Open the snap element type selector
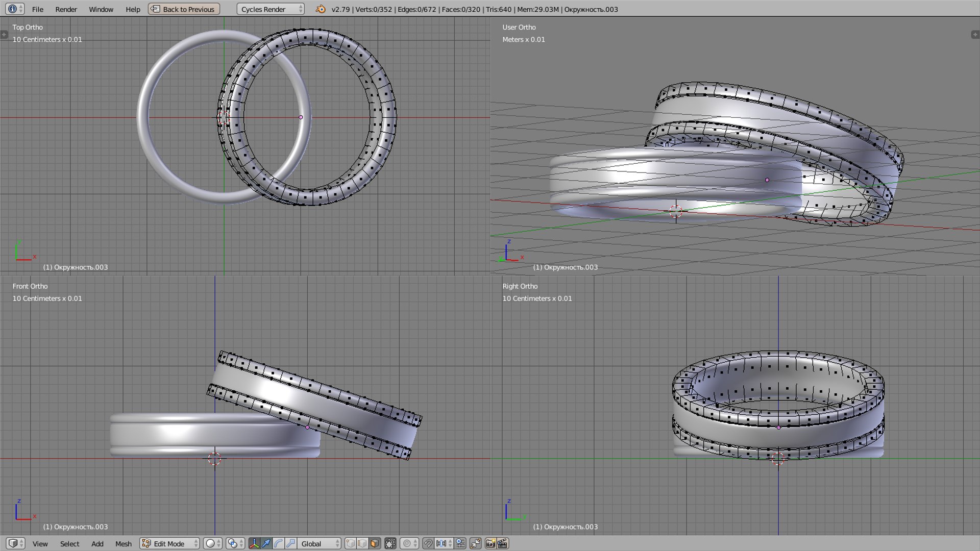The image size is (980, 551). click(x=444, y=543)
